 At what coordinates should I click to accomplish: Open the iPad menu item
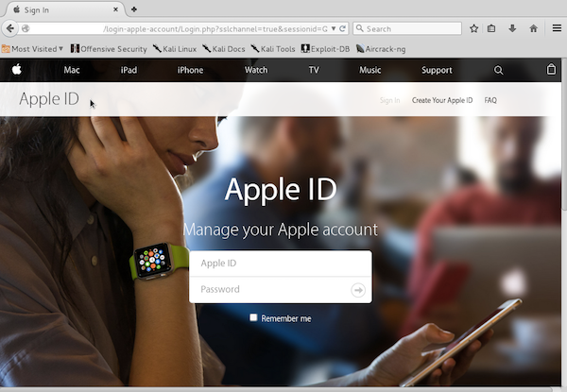point(129,70)
